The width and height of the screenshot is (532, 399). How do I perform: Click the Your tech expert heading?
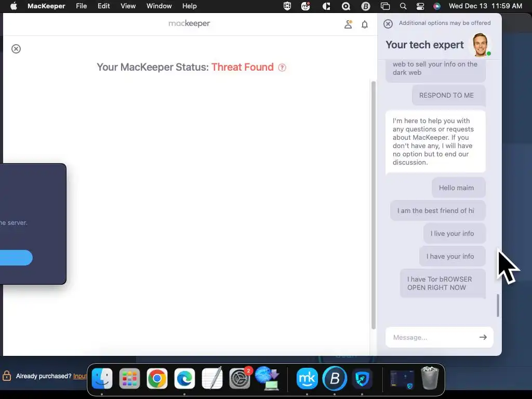coord(424,45)
